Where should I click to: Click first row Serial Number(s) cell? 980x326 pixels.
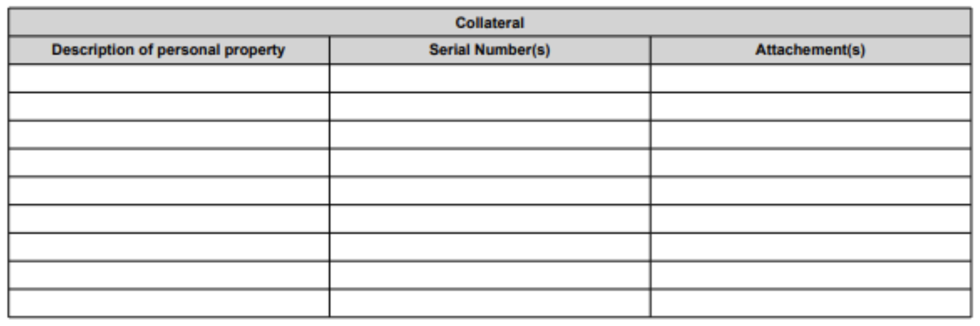coord(489,78)
